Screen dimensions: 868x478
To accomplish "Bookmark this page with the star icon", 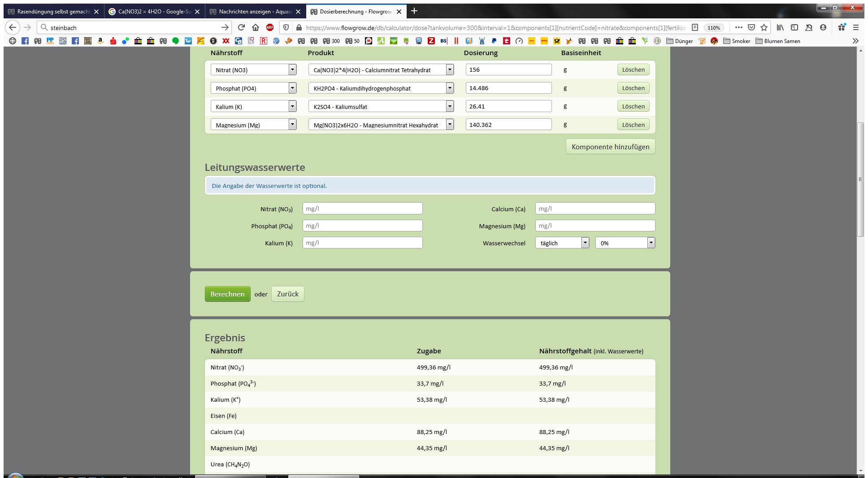I will click(x=764, y=27).
